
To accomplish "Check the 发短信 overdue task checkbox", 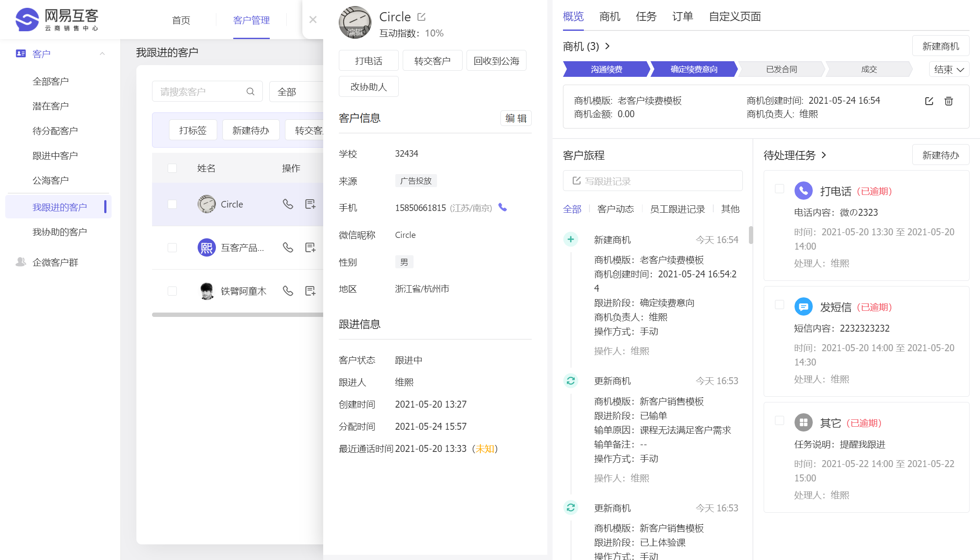I will tap(779, 305).
